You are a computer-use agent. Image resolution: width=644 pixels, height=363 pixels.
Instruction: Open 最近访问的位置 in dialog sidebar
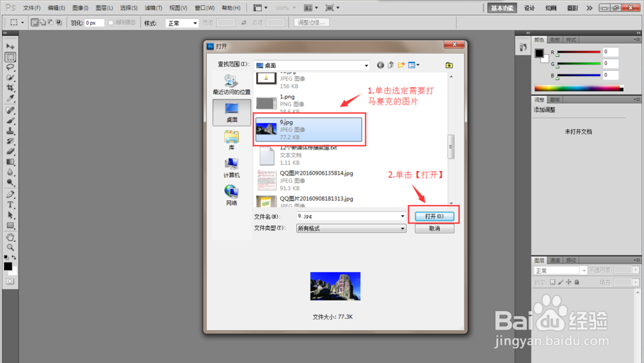(x=232, y=84)
